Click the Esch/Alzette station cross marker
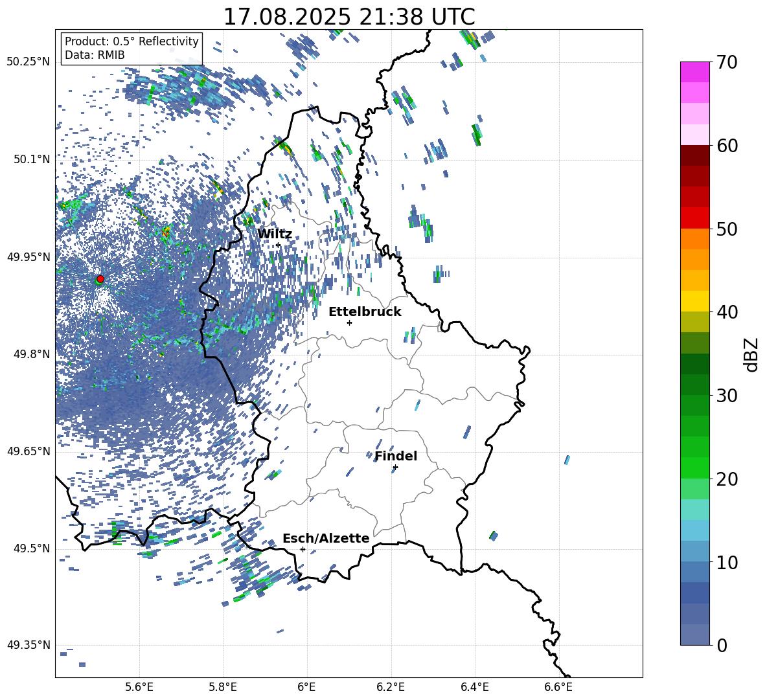 pyautogui.click(x=303, y=549)
